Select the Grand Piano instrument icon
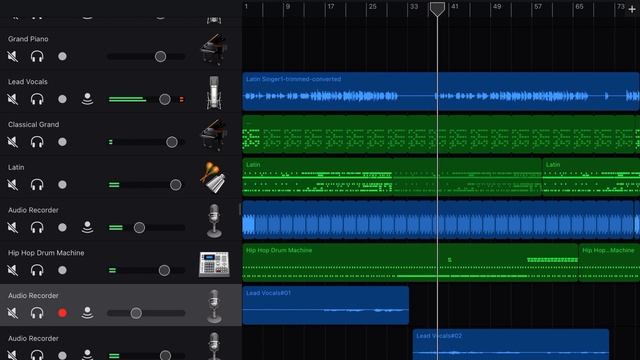Viewport: 640px width, 360px height. click(214, 49)
